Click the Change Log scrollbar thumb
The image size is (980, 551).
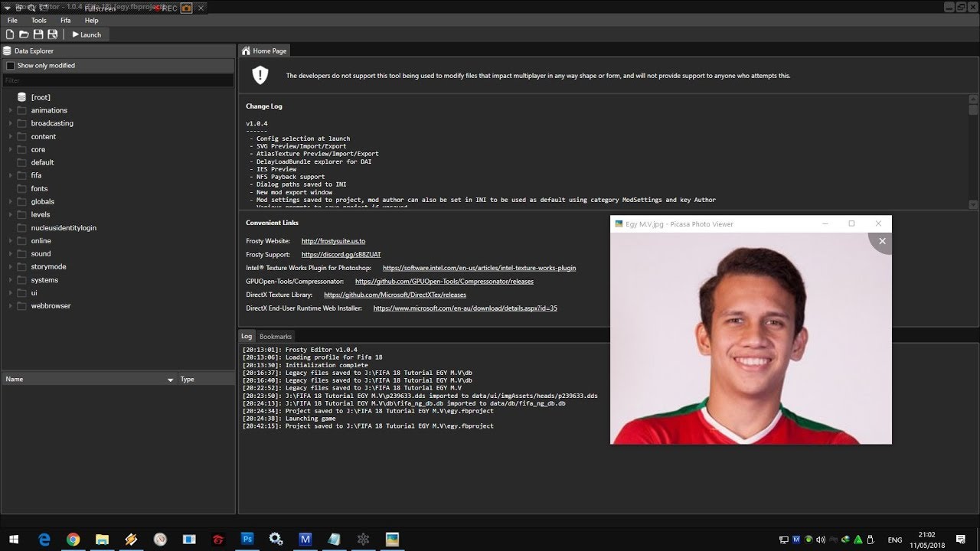click(973, 109)
